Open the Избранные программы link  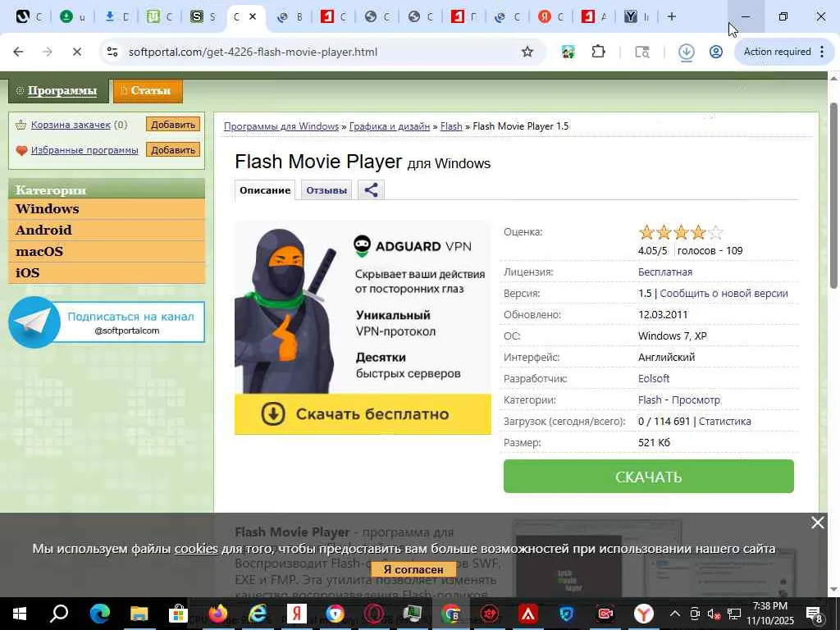click(84, 150)
